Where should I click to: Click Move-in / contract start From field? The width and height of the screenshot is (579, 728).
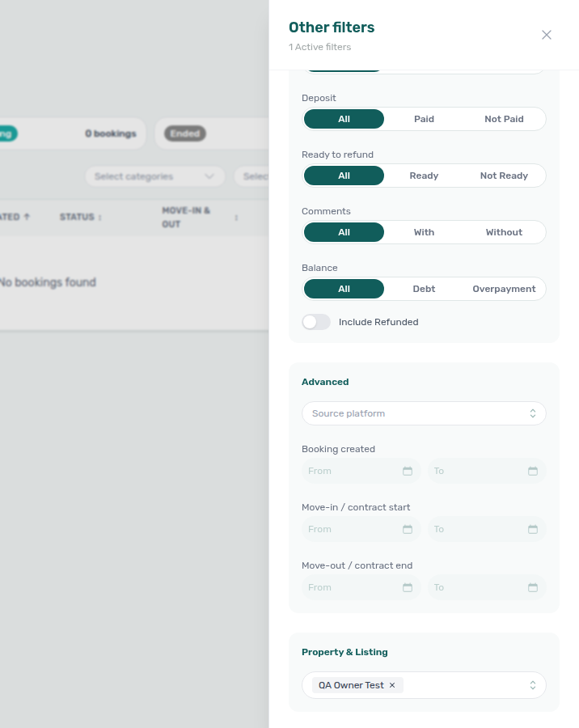(361, 529)
